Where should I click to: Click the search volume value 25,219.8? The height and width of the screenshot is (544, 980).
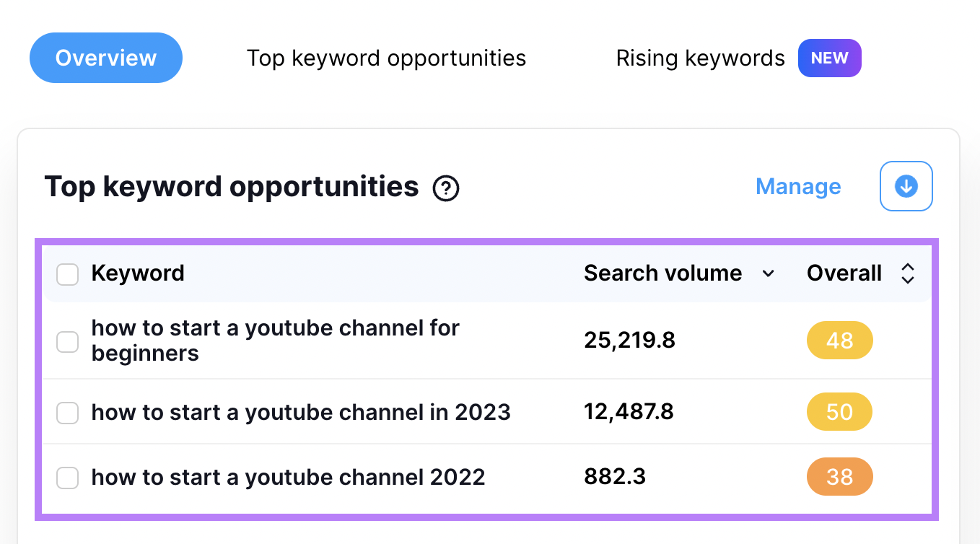[x=629, y=340]
